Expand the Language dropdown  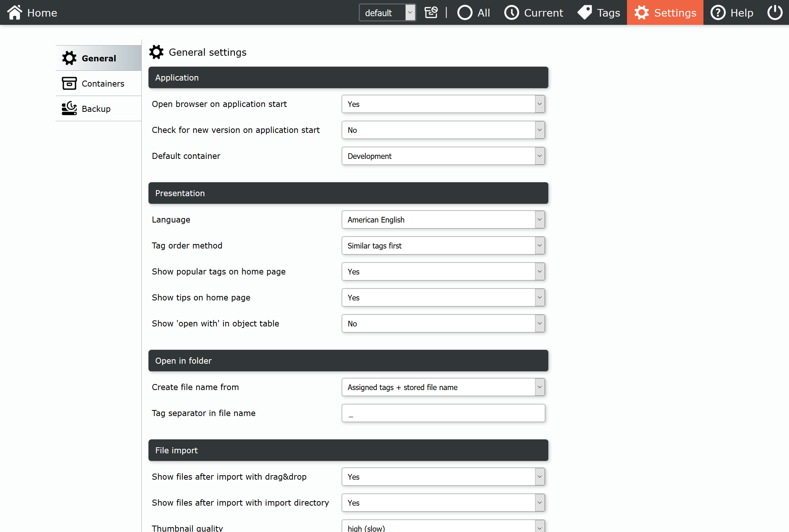click(x=443, y=220)
